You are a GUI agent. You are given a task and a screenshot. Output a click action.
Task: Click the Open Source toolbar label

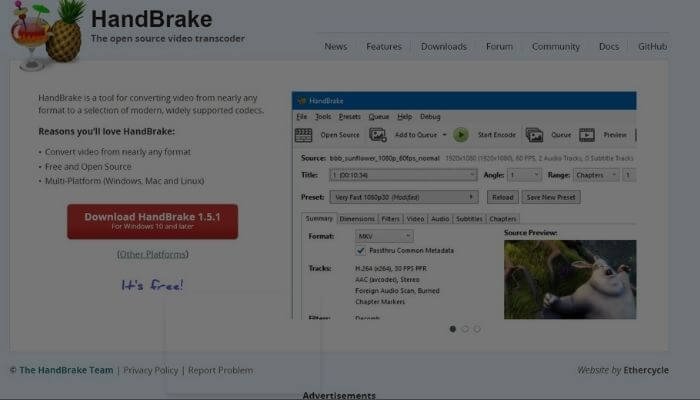(340, 135)
